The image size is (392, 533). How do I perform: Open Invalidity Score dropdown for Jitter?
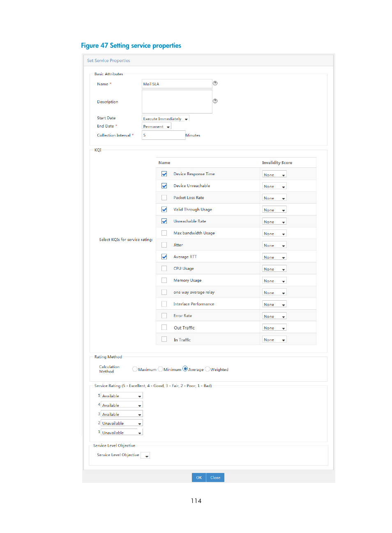point(274,245)
